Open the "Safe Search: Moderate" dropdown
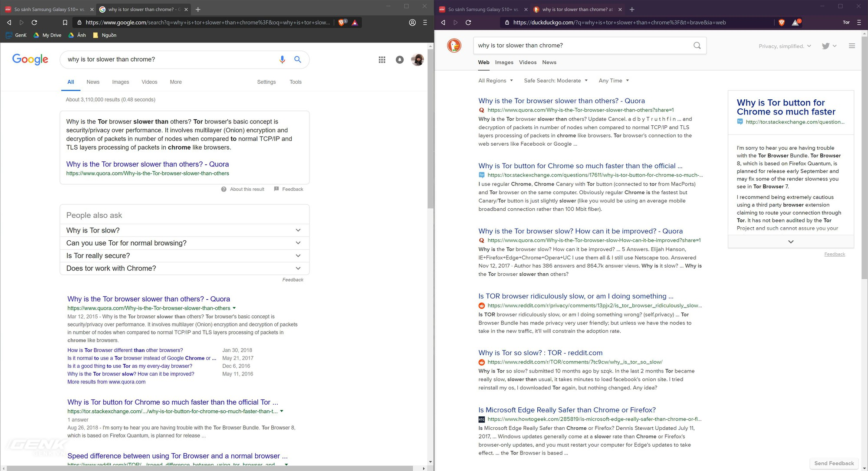This screenshot has width=868, height=471. [x=553, y=80]
